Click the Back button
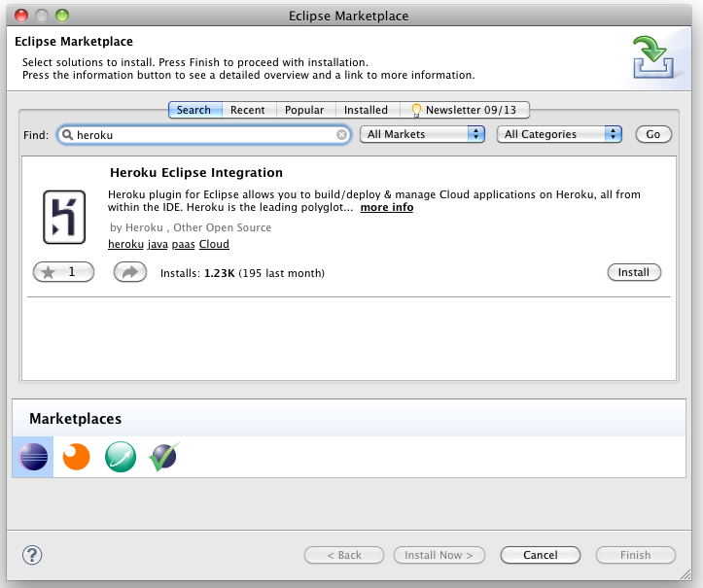 coord(344,555)
